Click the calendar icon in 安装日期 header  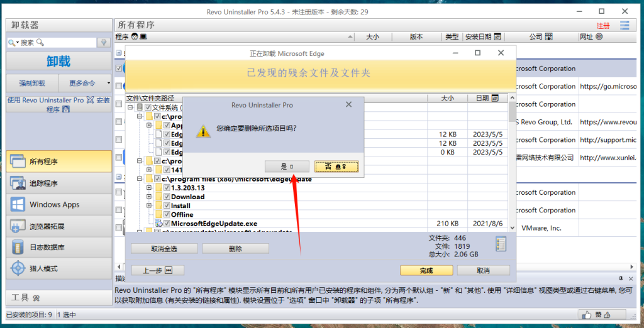click(497, 37)
